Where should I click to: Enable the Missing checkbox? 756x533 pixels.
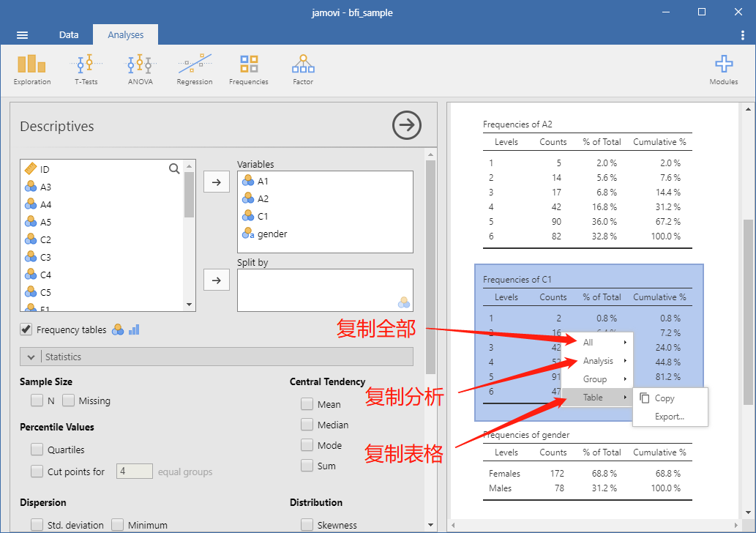point(68,400)
